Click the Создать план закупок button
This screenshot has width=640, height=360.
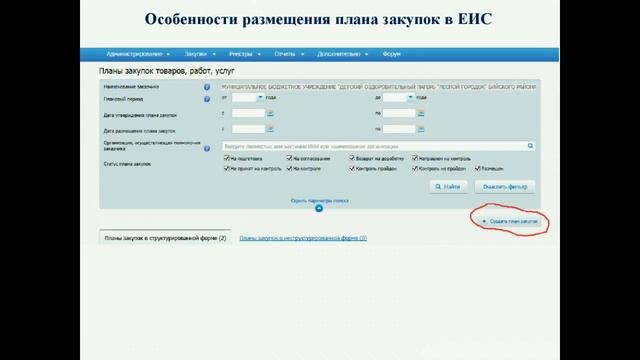click(510, 221)
